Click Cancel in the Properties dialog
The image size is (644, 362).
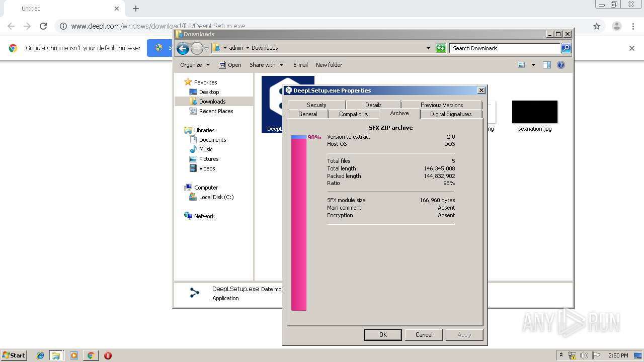[424, 335]
